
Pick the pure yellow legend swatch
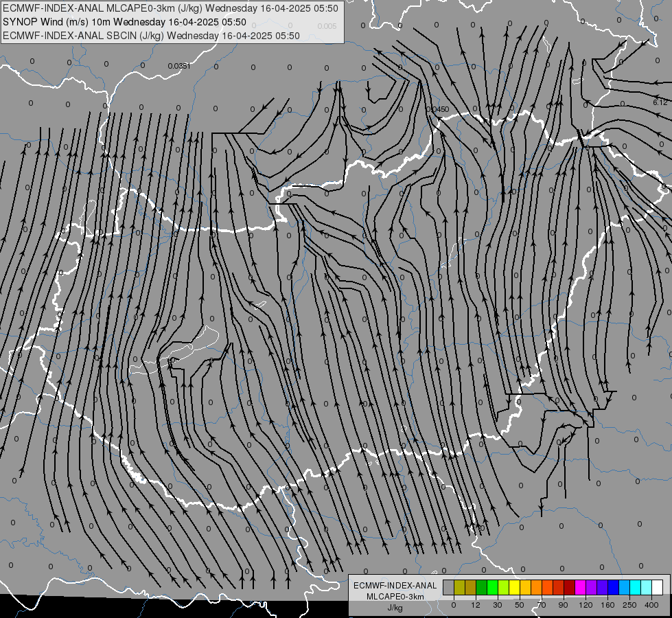click(514, 587)
